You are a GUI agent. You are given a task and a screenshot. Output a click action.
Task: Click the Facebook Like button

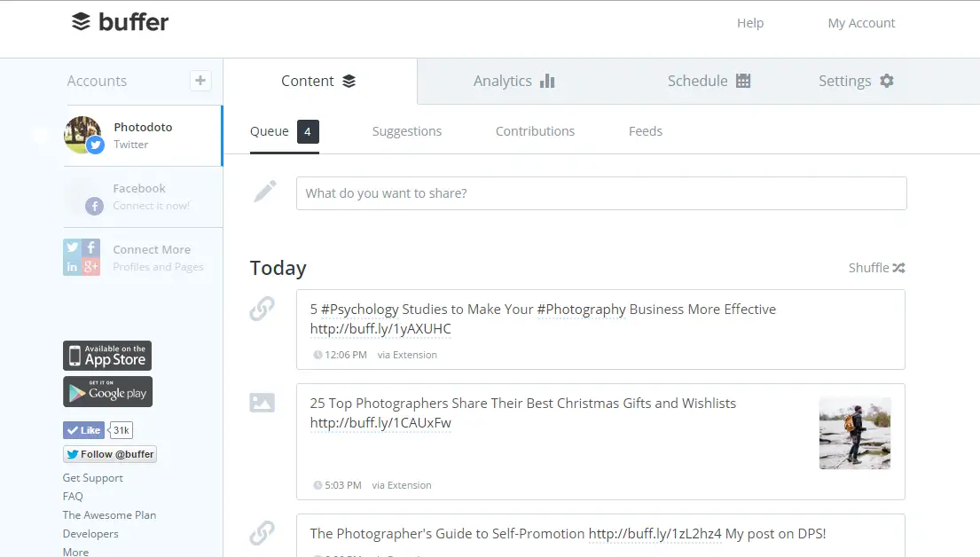pyautogui.click(x=83, y=430)
